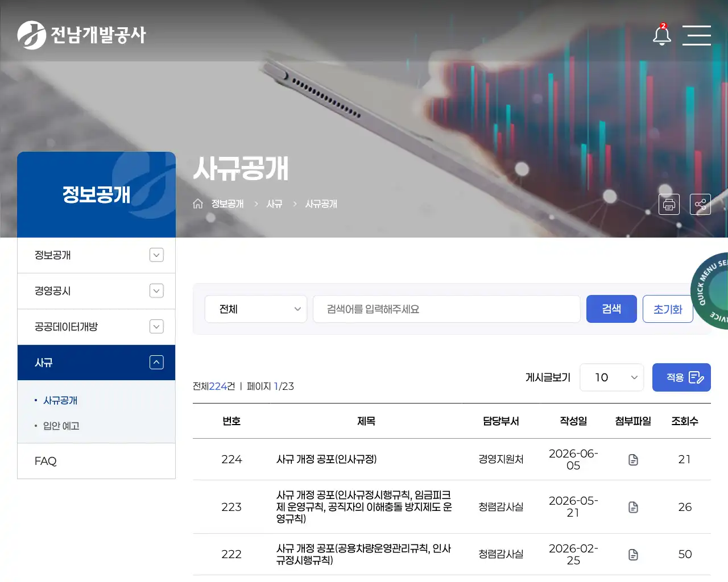This screenshot has height=582, width=728.
Task: Select 입안 예고 in the sidebar submenu
Action: click(x=61, y=426)
